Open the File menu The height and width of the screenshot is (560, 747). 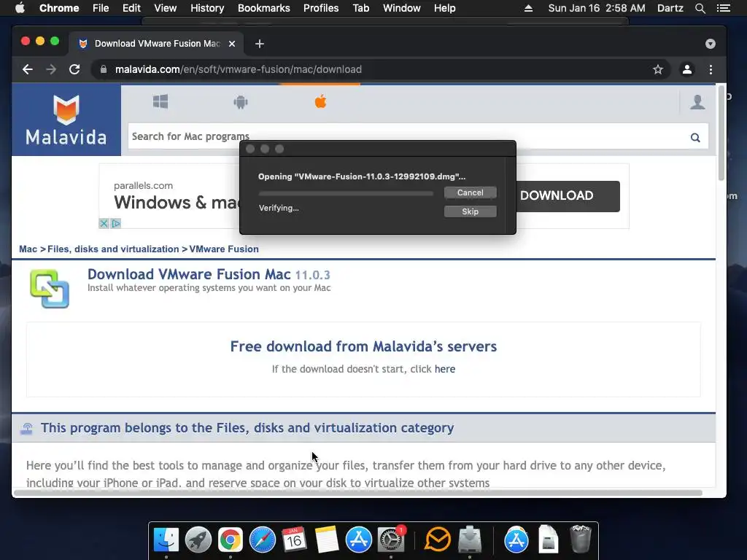click(x=101, y=8)
